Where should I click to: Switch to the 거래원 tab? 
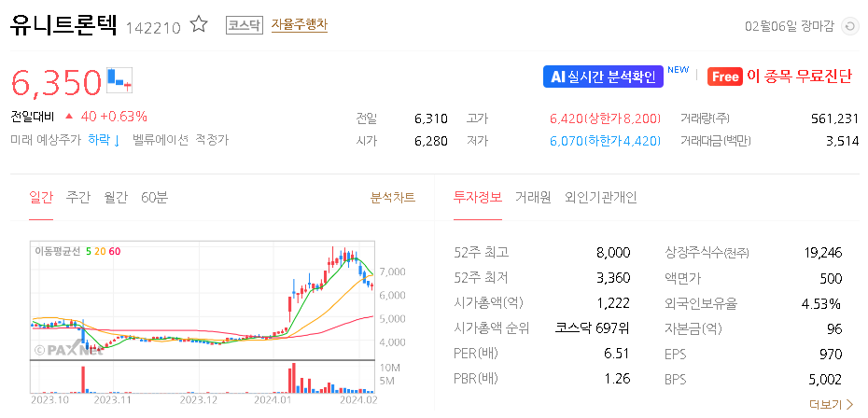pos(533,198)
